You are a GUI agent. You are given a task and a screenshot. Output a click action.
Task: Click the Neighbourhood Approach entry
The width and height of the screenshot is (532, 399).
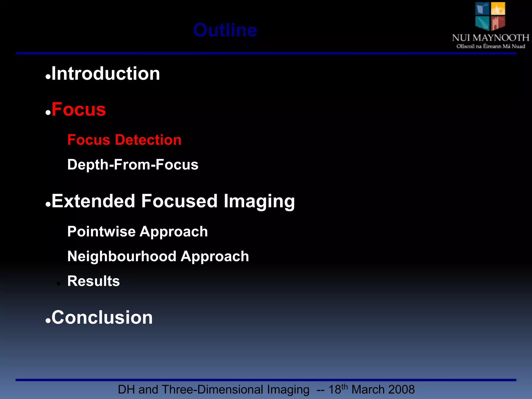(x=158, y=256)
